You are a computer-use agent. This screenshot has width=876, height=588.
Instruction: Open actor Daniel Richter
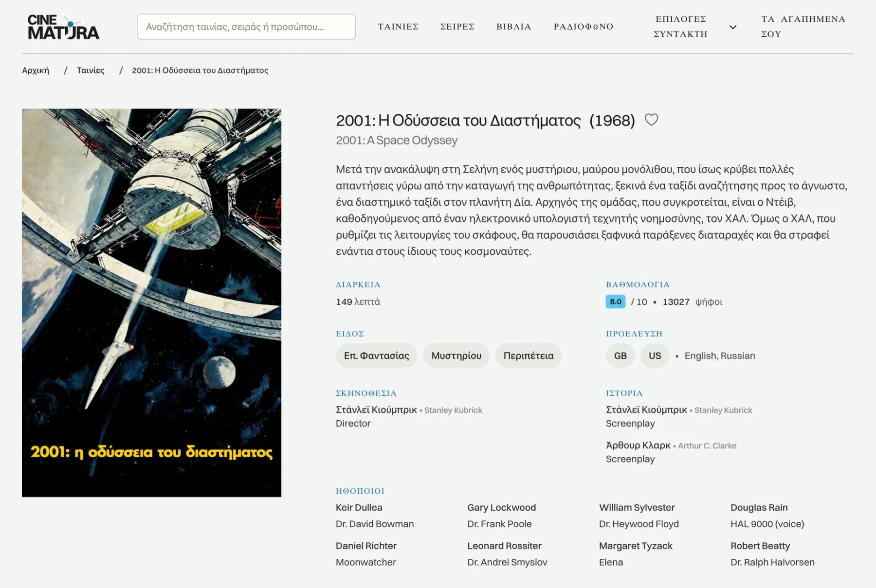[366, 546]
